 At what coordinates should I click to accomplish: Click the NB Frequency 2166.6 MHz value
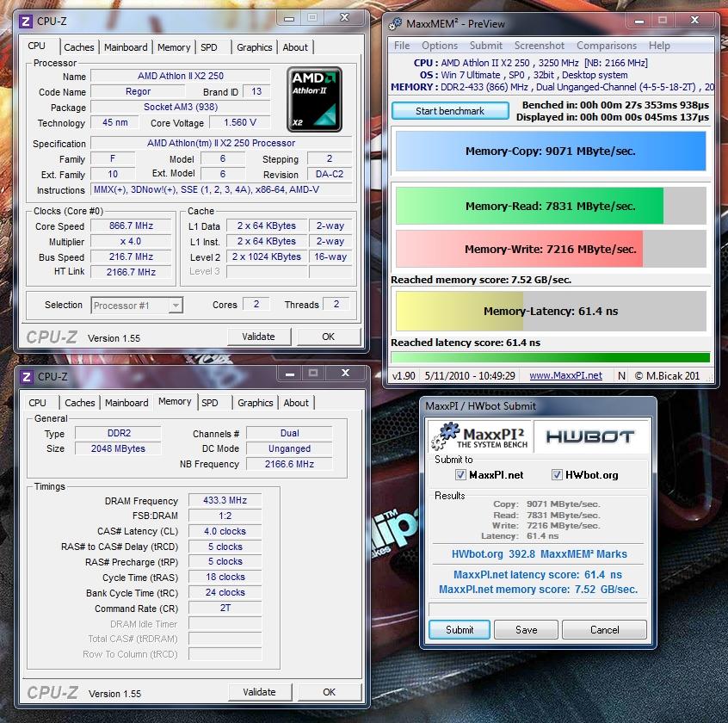pyautogui.click(x=289, y=464)
